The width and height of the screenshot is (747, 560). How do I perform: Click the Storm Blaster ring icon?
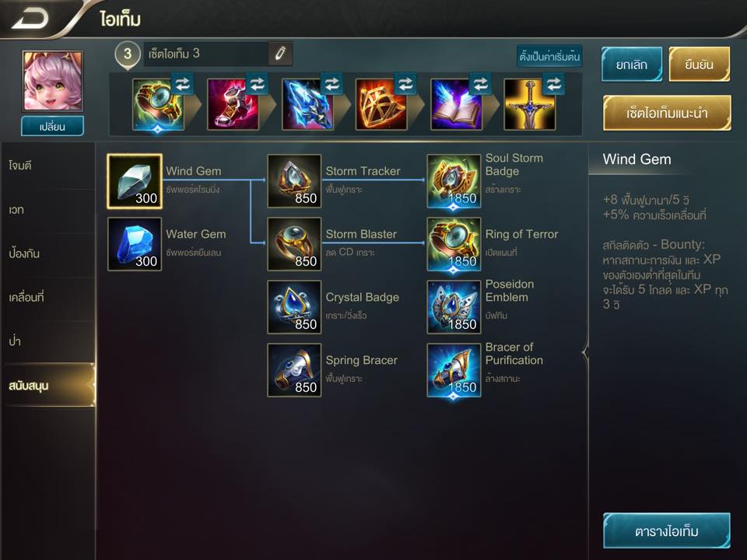tap(294, 243)
